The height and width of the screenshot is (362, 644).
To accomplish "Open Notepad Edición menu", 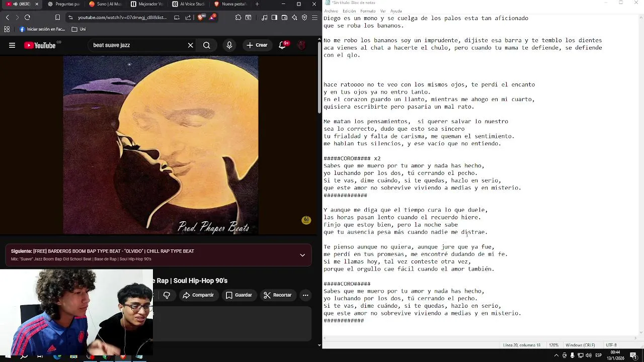I will click(349, 11).
